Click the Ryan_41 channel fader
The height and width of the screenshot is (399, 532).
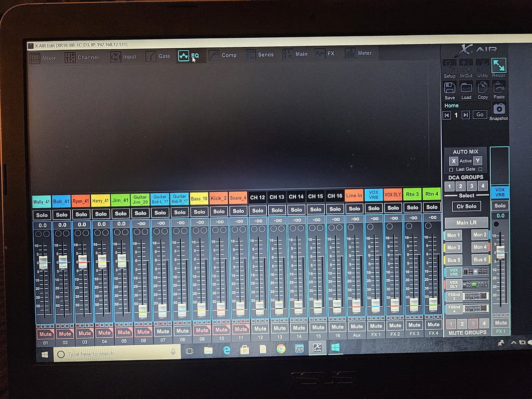82,261
